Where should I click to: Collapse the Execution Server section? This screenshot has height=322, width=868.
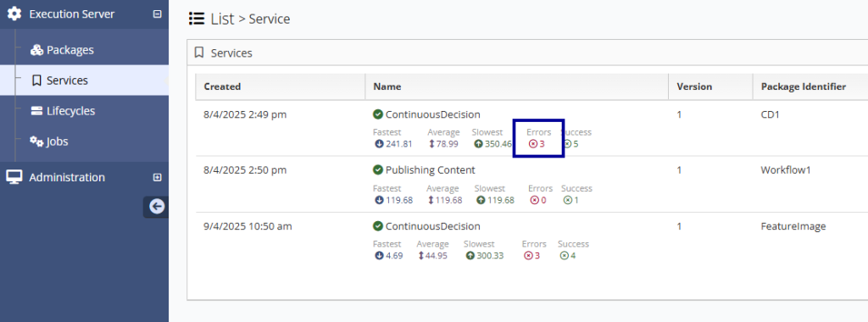[x=157, y=14]
